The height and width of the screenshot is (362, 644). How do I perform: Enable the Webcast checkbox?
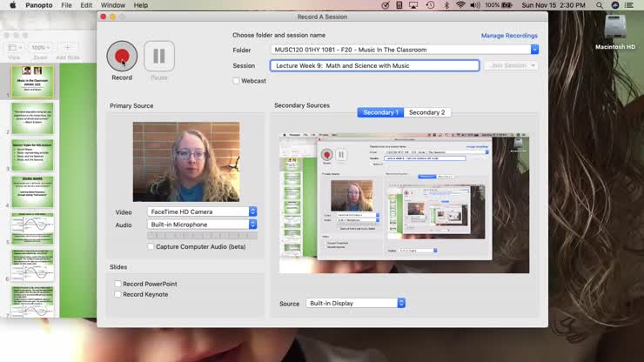[236, 81]
